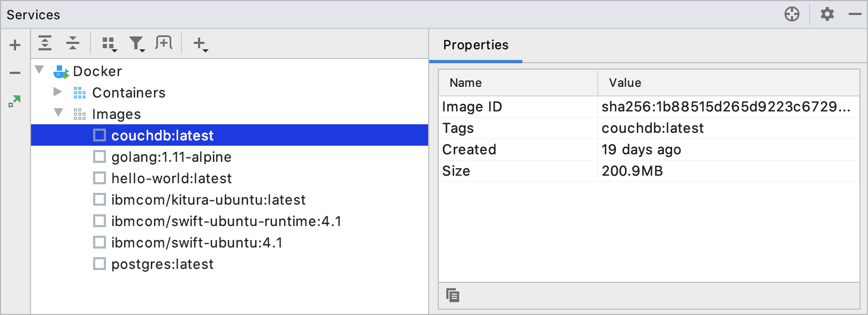Click the Copy icon below the properties table

453,295
